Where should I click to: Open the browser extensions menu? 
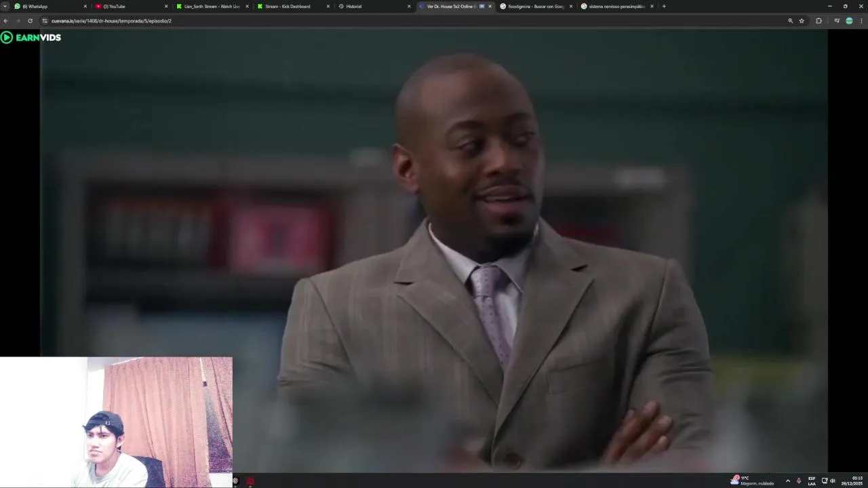point(818,21)
